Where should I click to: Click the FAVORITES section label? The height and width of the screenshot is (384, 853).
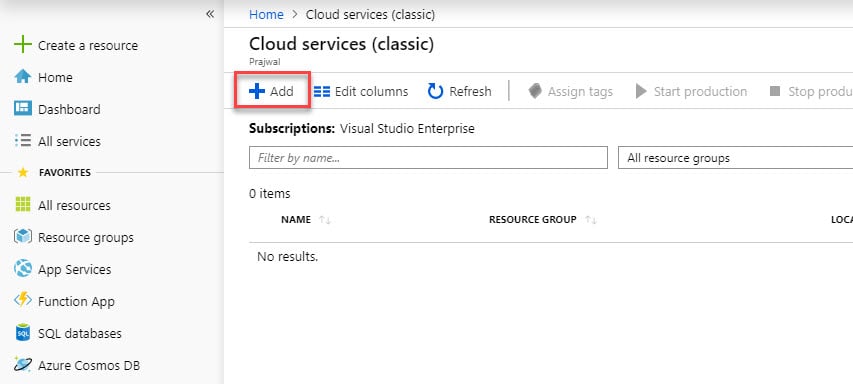point(65,172)
